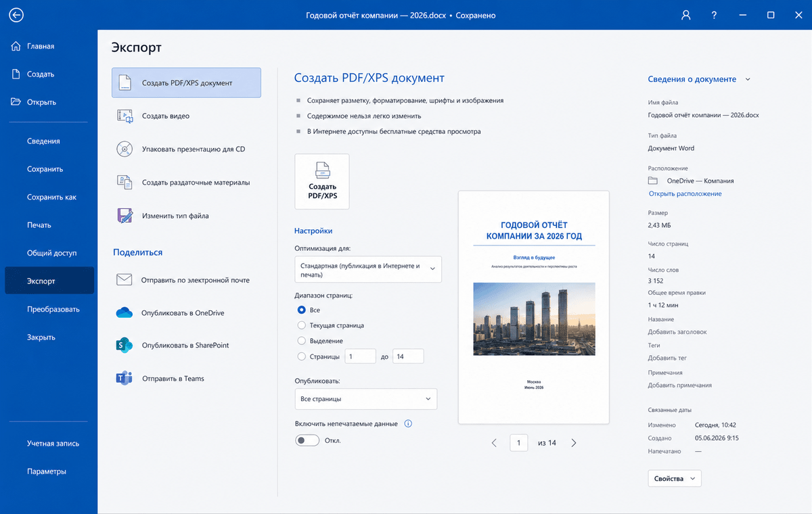Click the document cover preview thumbnail
The width and height of the screenshot is (812, 514).
(x=534, y=307)
